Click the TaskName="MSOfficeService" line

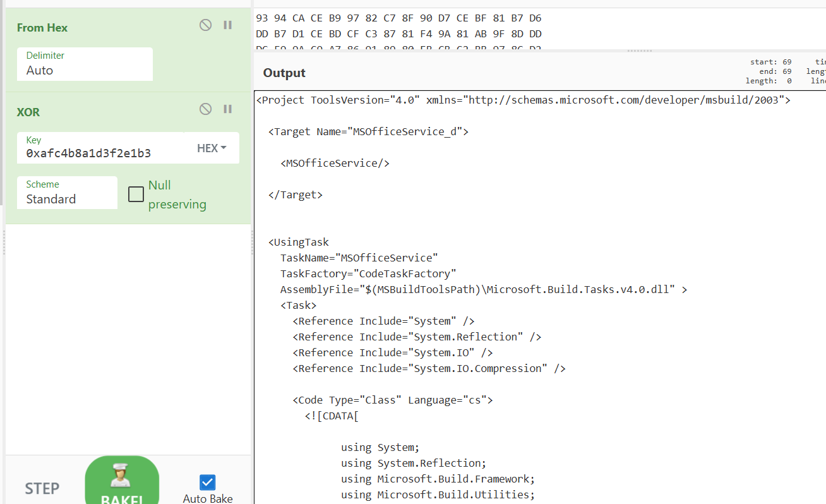click(x=359, y=258)
